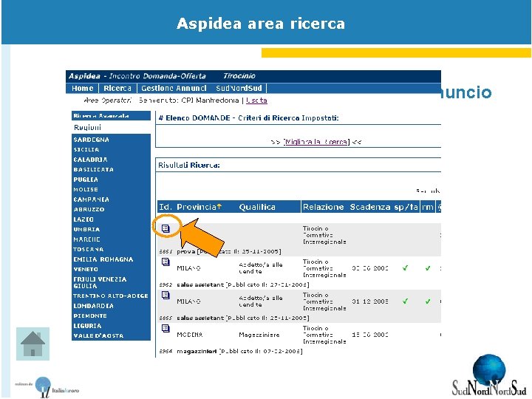Select the ABRUZZO region
Image resolution: width=532 pixels, height=399 pixels.
tap(89, 209)
